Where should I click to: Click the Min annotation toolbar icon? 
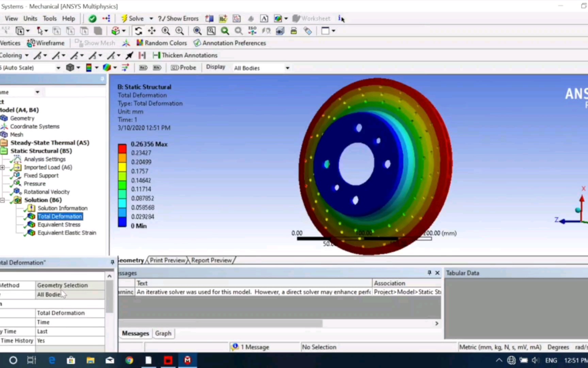click(157, 68)
